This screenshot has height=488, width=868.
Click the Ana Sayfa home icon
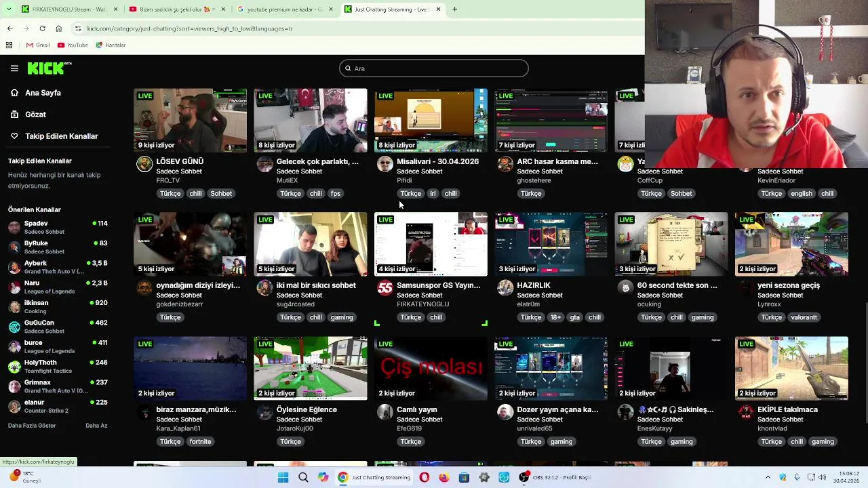tap(14, 93)
